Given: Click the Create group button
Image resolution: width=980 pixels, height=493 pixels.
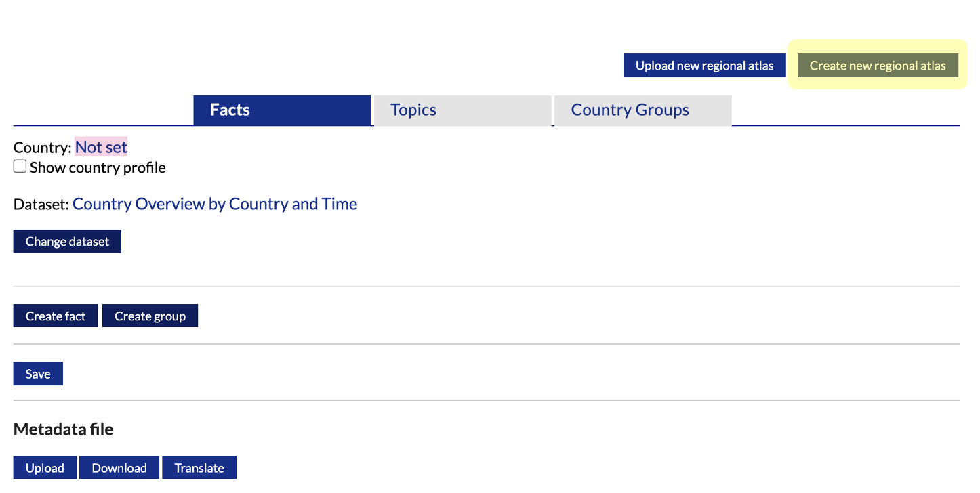Looking at the screenshot, I should coord(150,316).
